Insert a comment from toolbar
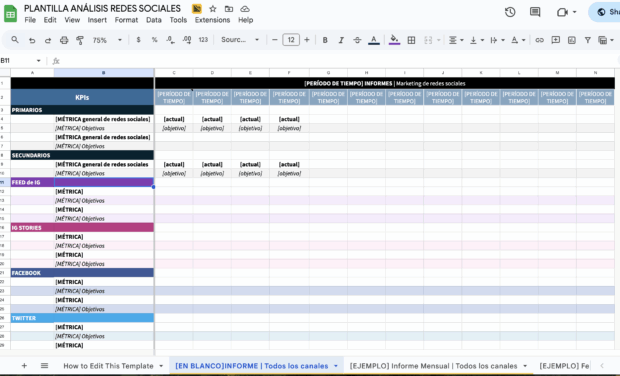Image resolution: width=620 pixels, height=376 pixels. (556, 40)
